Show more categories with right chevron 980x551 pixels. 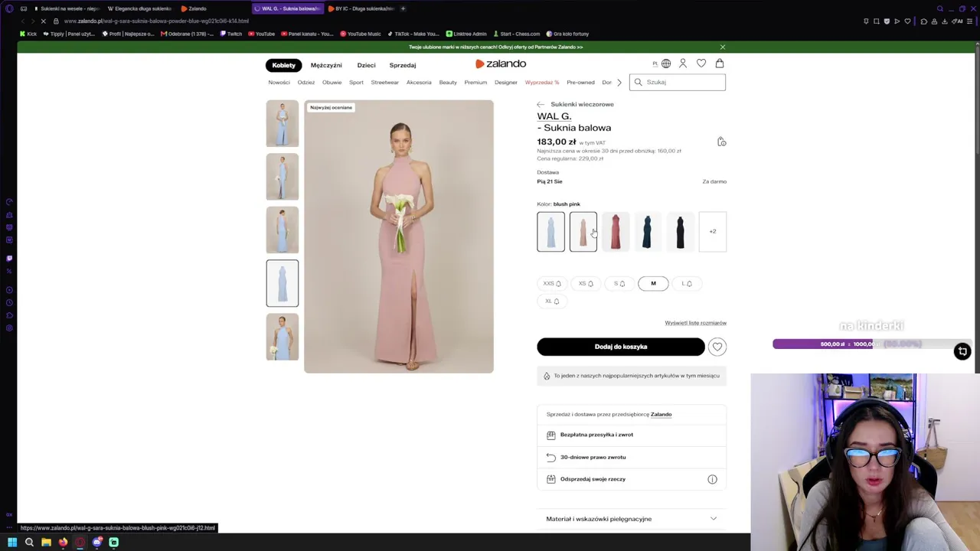pos(619,82)
